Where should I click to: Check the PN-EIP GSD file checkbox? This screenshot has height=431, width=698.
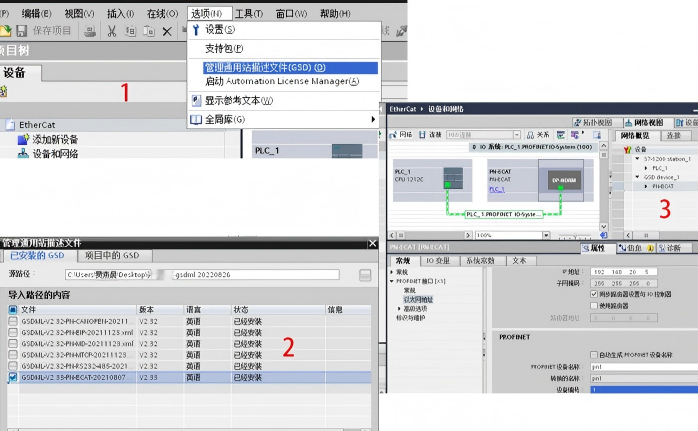point(13,332)
